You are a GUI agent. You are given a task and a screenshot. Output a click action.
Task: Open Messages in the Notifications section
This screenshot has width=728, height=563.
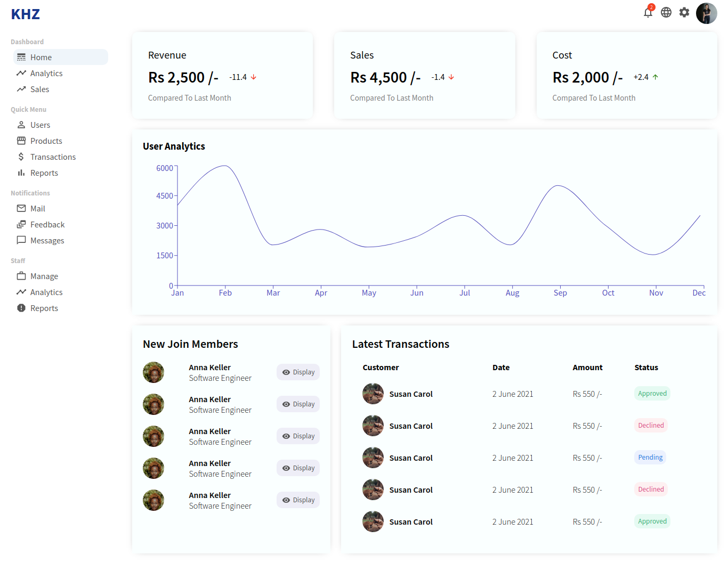47,241
